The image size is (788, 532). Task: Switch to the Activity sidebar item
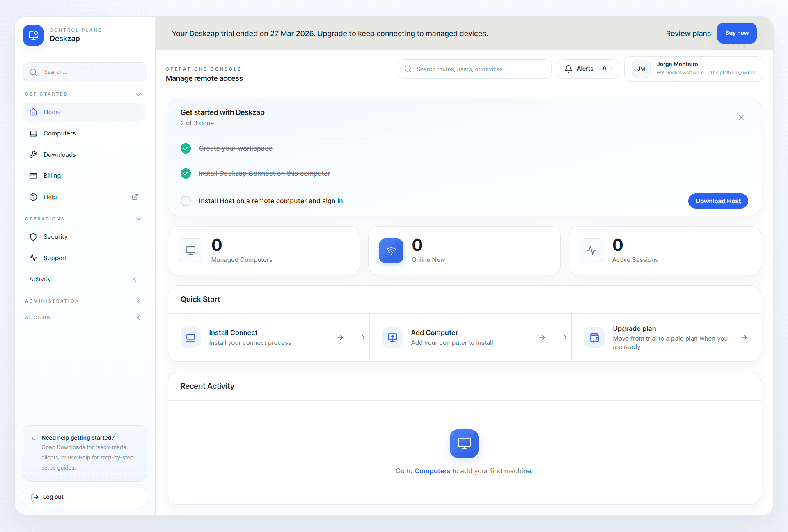click(40, 279)
